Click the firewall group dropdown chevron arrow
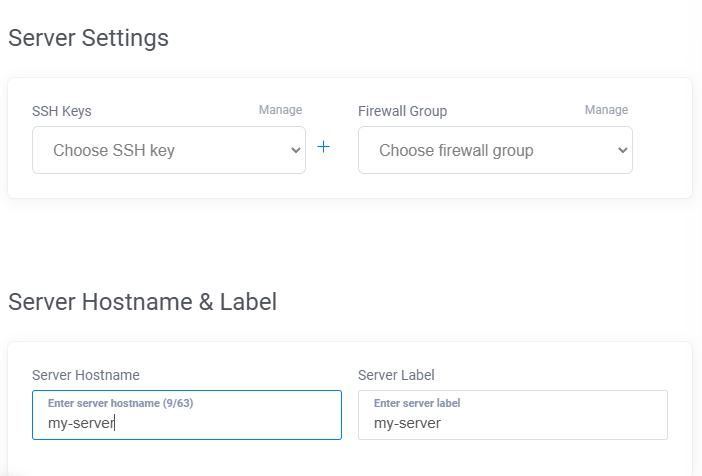 [622, 150]
